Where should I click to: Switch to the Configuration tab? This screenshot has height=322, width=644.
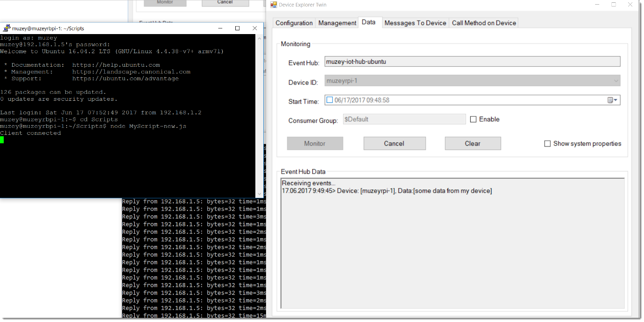click(294, 23)
